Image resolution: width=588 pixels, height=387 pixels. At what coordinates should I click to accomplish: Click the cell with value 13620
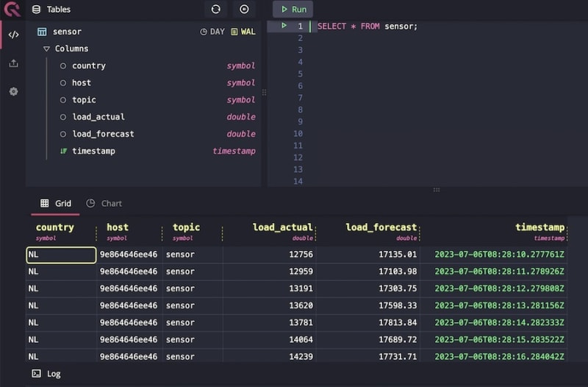coord(269,305)
